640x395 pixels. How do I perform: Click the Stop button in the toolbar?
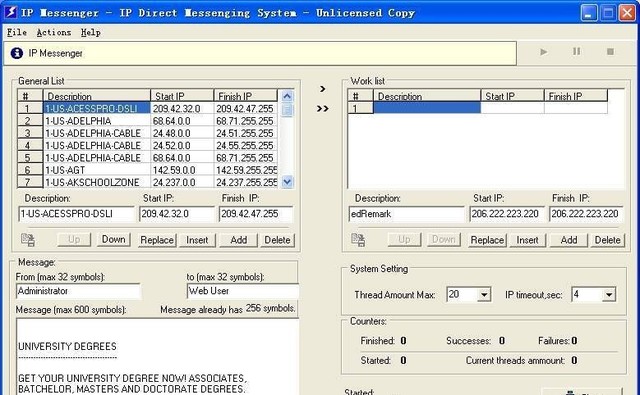coord(610,51)
